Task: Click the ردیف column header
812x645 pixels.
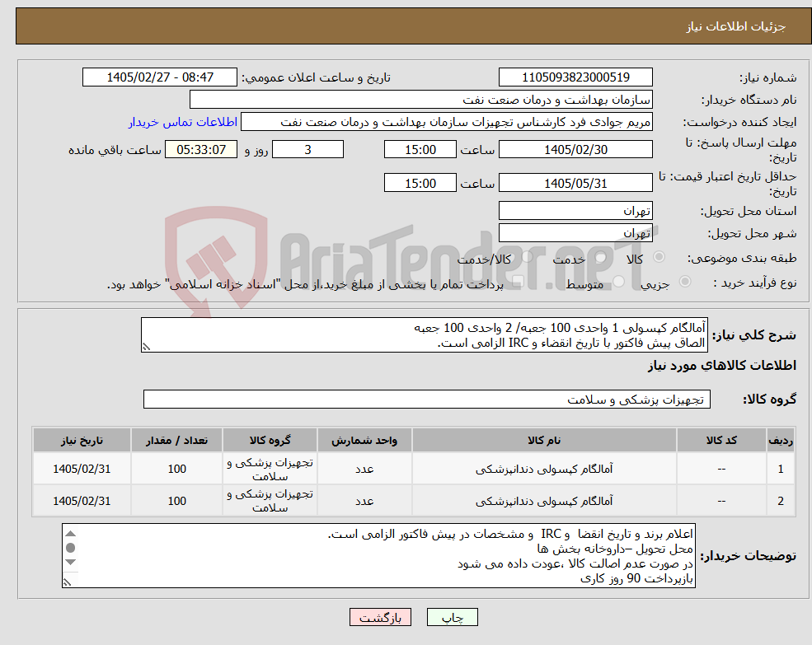Action: tap(781, 440)
